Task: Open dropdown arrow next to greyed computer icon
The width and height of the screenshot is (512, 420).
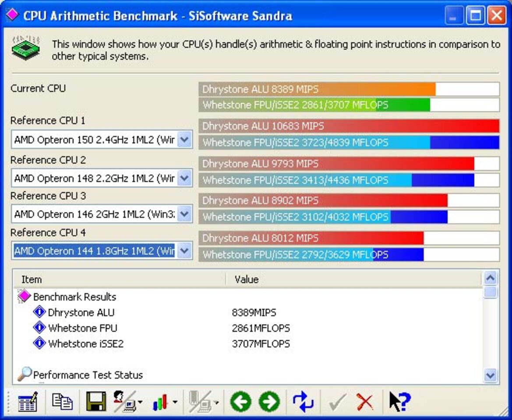Action: click(x=216, y=402)
